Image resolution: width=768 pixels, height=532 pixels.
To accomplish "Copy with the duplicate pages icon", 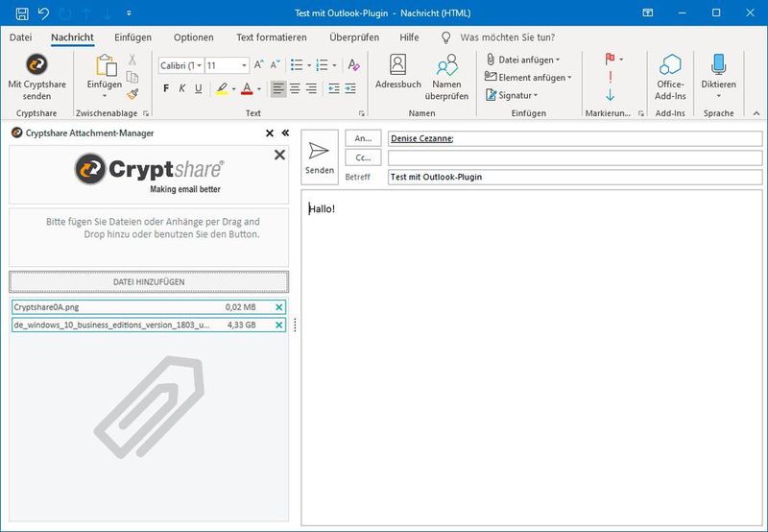I will [132, 77].
